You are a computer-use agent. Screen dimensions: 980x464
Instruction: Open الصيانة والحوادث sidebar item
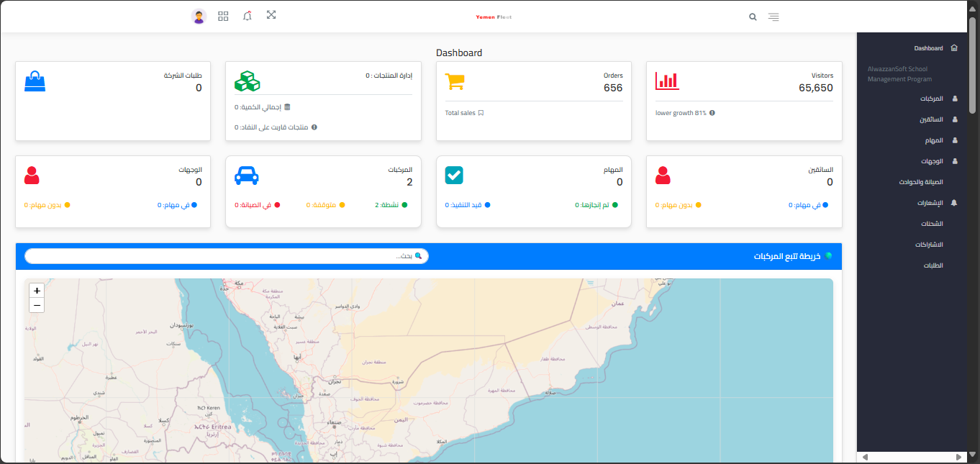click(920, 182)
